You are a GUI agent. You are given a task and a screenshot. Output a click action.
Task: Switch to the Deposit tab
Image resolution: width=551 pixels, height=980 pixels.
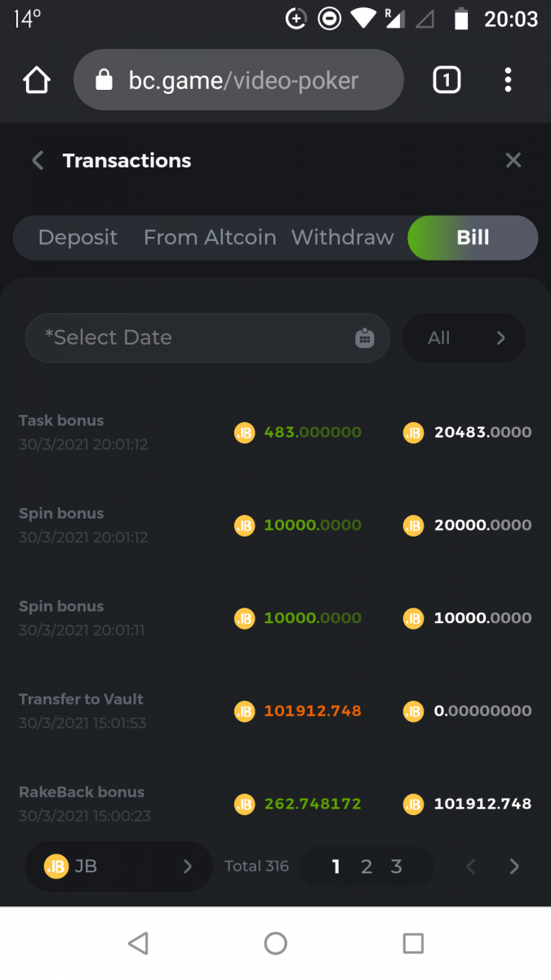[78, 238]
